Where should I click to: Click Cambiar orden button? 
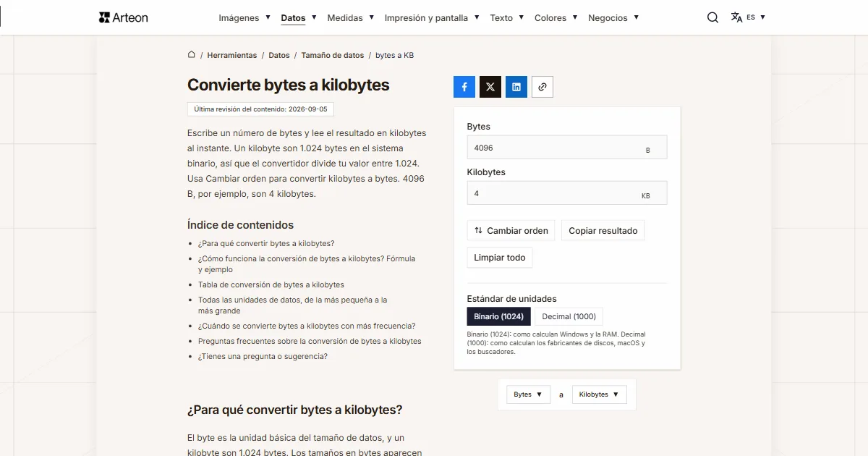coord(511,230)
